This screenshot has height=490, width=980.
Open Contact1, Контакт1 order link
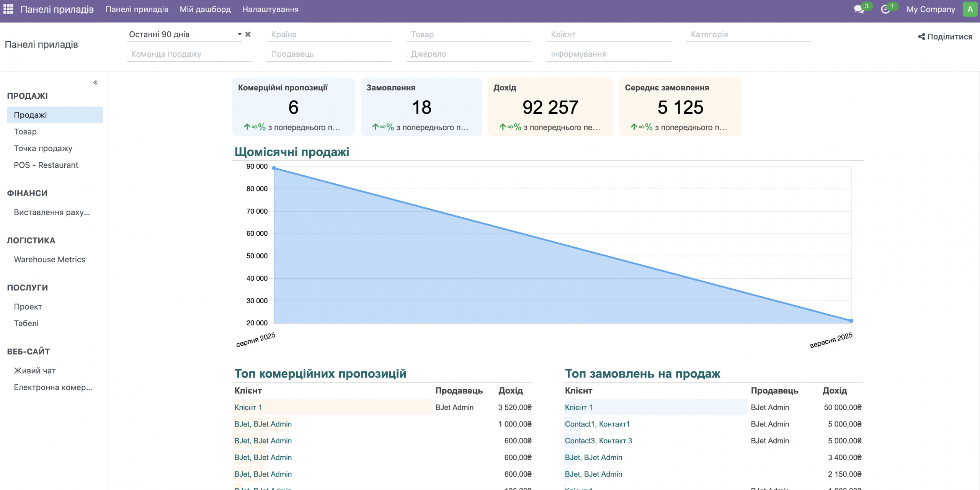(597, 424)
